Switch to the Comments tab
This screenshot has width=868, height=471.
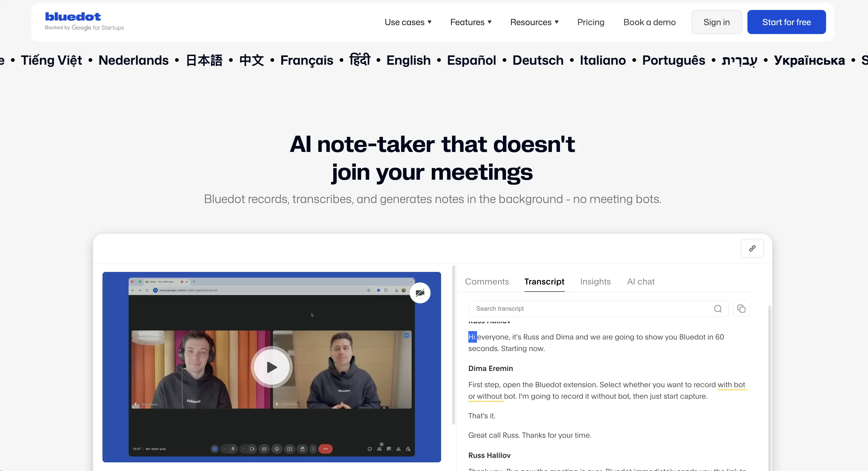tap(487, 282)
